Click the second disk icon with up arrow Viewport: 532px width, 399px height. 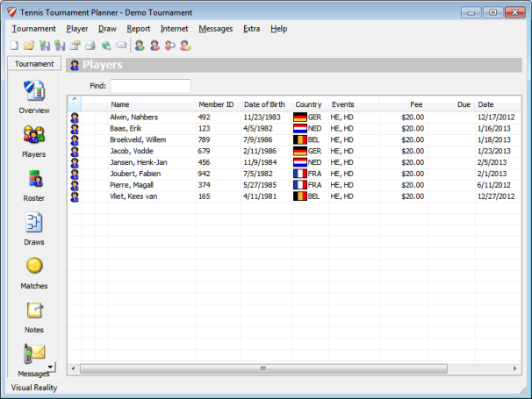pyautogui.click(x=60, y=46)
